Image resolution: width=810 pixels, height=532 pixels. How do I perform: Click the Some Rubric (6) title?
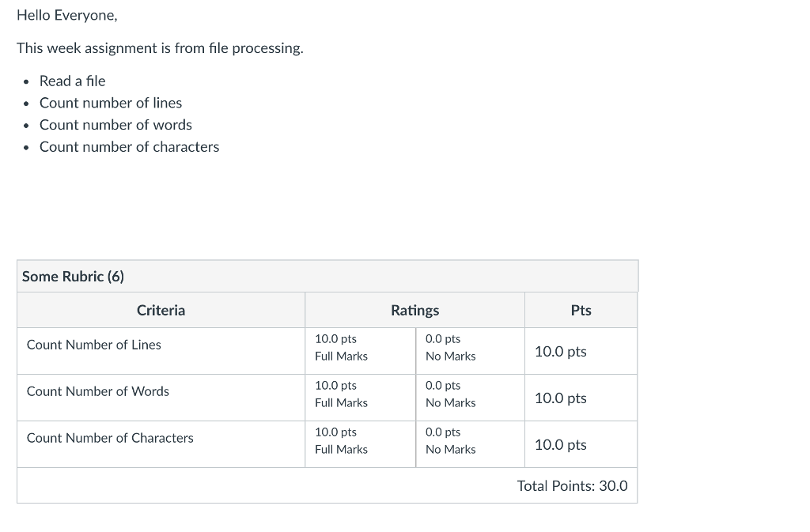[73, 277]
